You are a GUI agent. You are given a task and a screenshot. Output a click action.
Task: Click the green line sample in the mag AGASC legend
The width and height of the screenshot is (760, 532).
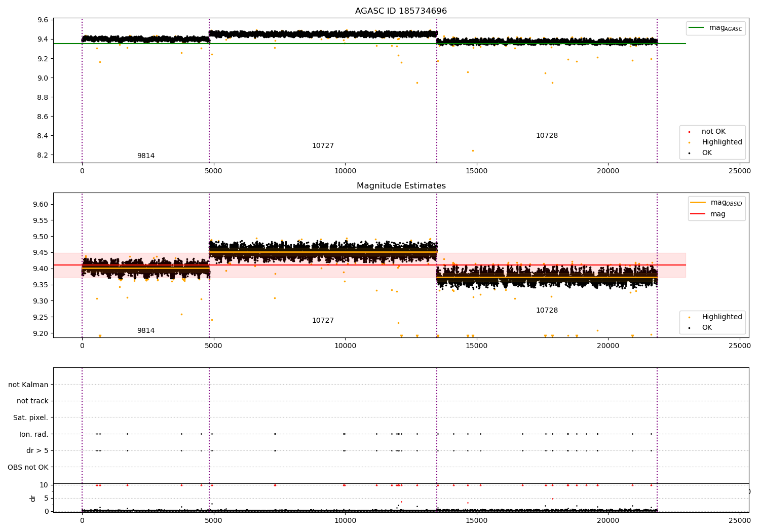697,28
